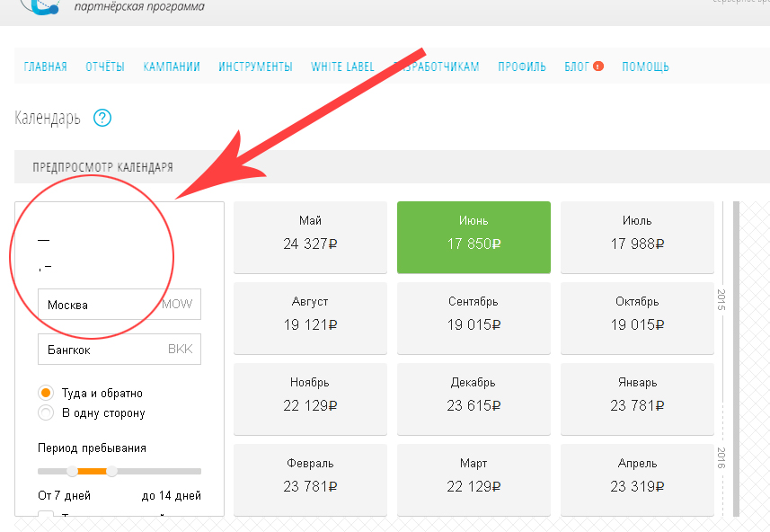Image resolution: width=770 pixels, height=532 pixels.
Task: Click the 2016 year marker
Action: [x=721, y=457]
